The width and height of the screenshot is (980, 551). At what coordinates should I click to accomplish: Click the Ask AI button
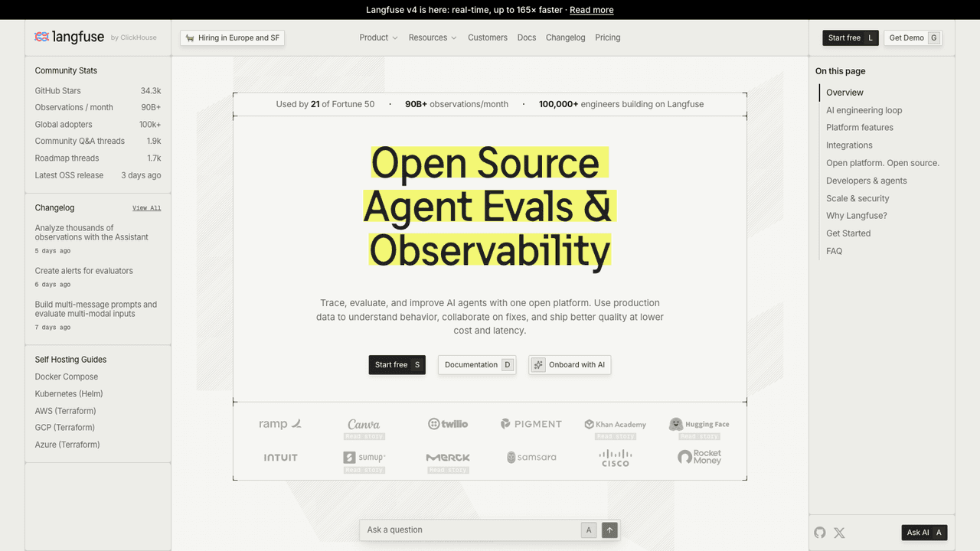(x=924, y=533)
